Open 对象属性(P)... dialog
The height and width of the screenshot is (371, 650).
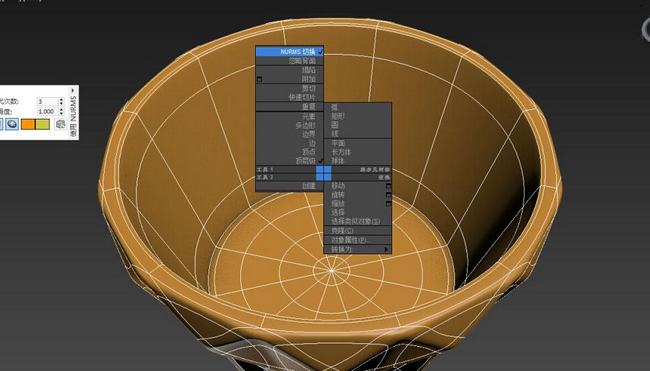(x=357, y=240)
